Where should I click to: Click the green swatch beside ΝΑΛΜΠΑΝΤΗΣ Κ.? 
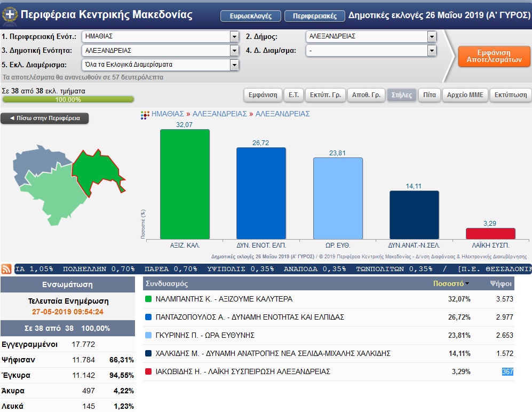pos(148,299)
